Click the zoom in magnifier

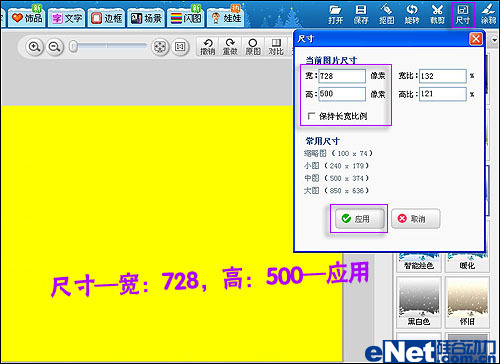[x=34, y=47]
